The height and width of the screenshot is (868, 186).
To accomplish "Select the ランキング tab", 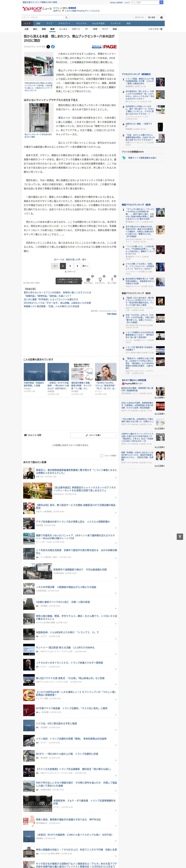I will (x=115, y=24).
